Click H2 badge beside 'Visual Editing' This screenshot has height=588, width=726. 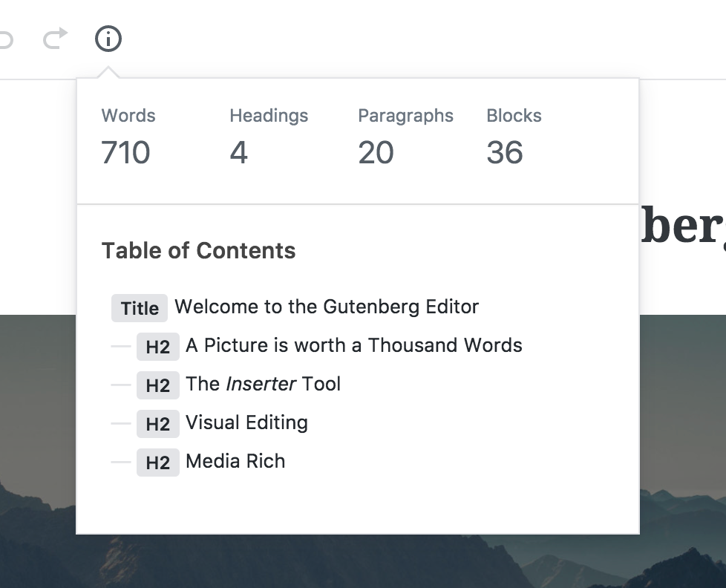[x=158, y=424]
